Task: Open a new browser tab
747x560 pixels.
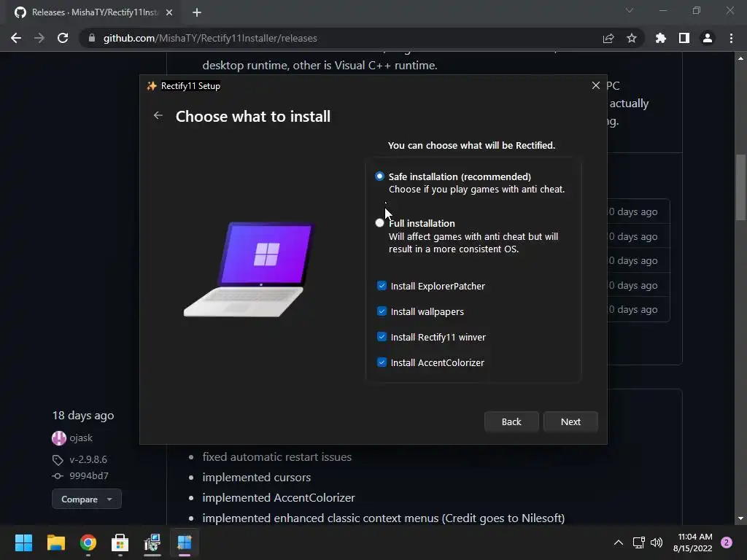Action: 197,12
